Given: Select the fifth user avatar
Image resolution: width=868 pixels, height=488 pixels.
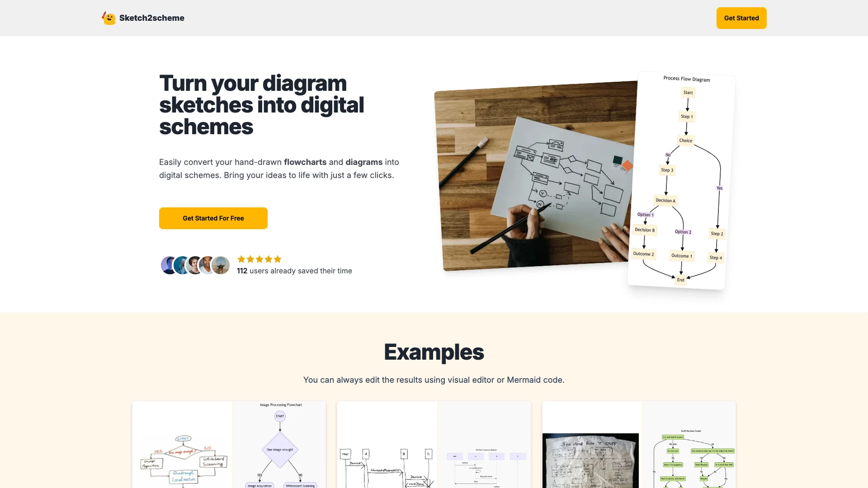Looking at the screenshot, I should click(x=221, y=265).
